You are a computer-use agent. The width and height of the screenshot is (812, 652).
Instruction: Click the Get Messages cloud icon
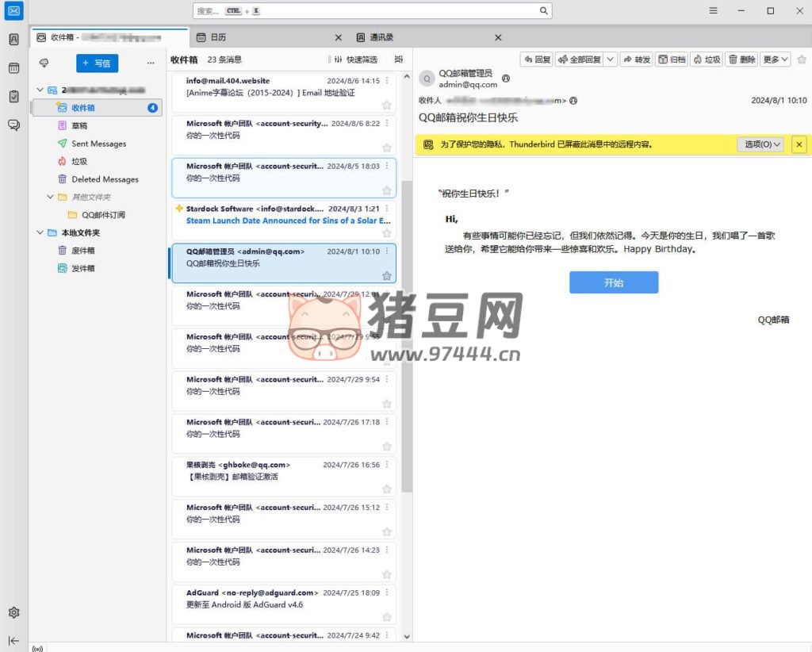click(44, 63)
